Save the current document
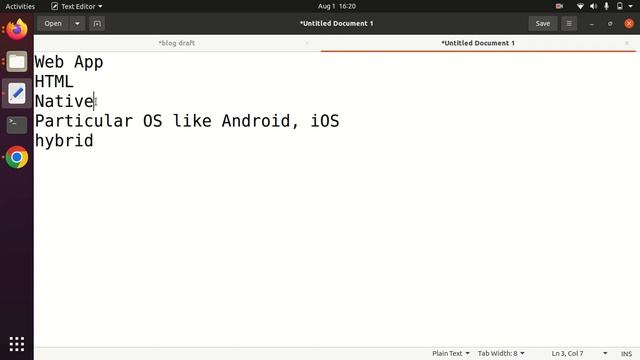Viewport: 640px width, 360px height. (x=542, y=24)
